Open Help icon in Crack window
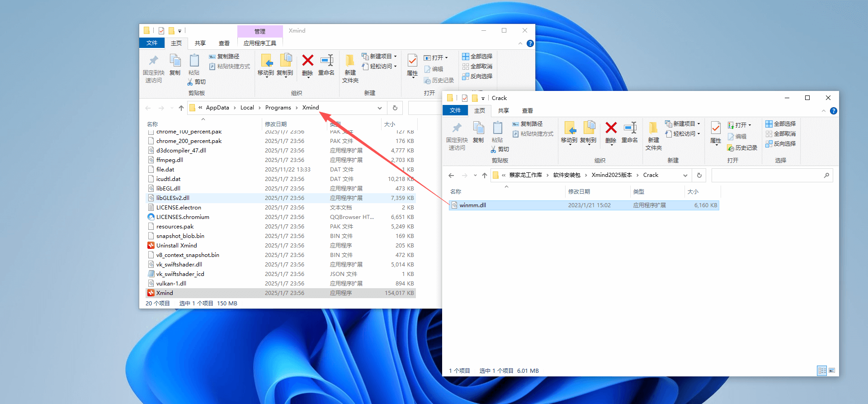 click(834, 111)
